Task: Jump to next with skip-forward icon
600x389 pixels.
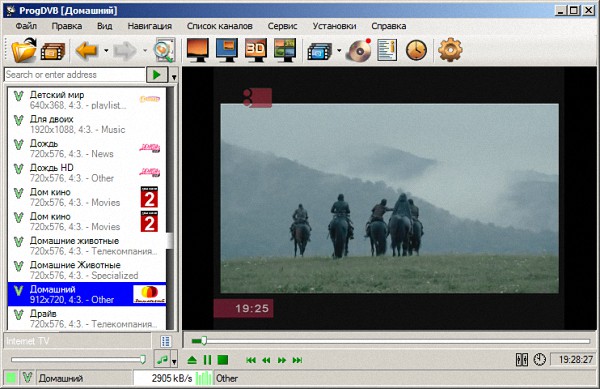Action: tap(297, 360)
